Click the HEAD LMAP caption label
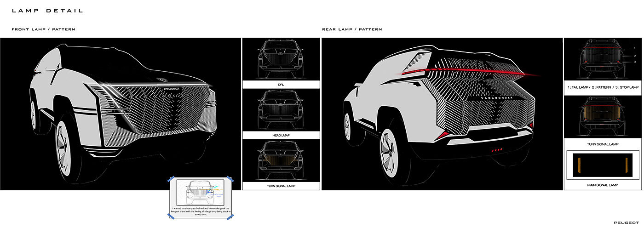Viewport: 644px width, 228px height. click(x=281, y=135)
